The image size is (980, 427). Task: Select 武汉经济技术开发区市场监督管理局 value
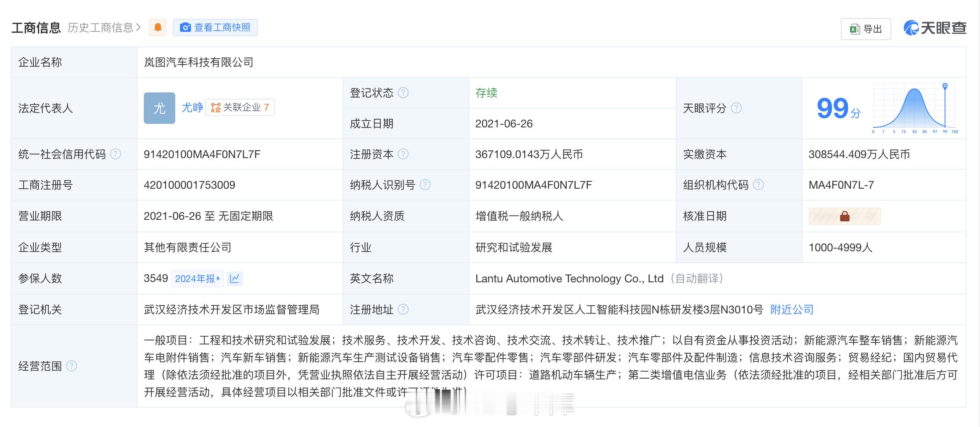231,309
